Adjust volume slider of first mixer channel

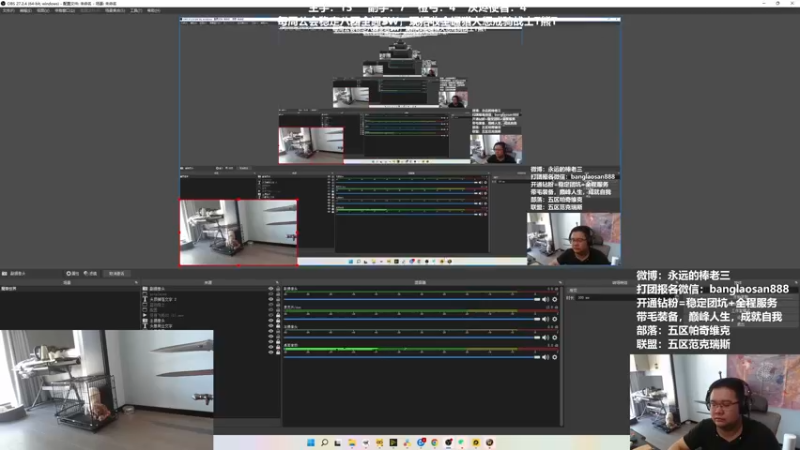click(412, 299)
